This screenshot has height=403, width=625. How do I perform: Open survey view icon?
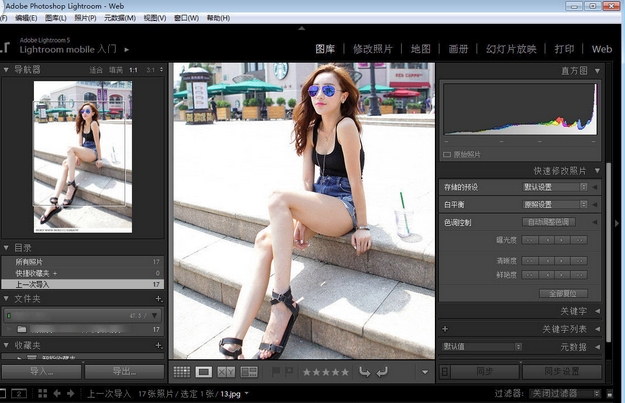(x=249, y=372)
